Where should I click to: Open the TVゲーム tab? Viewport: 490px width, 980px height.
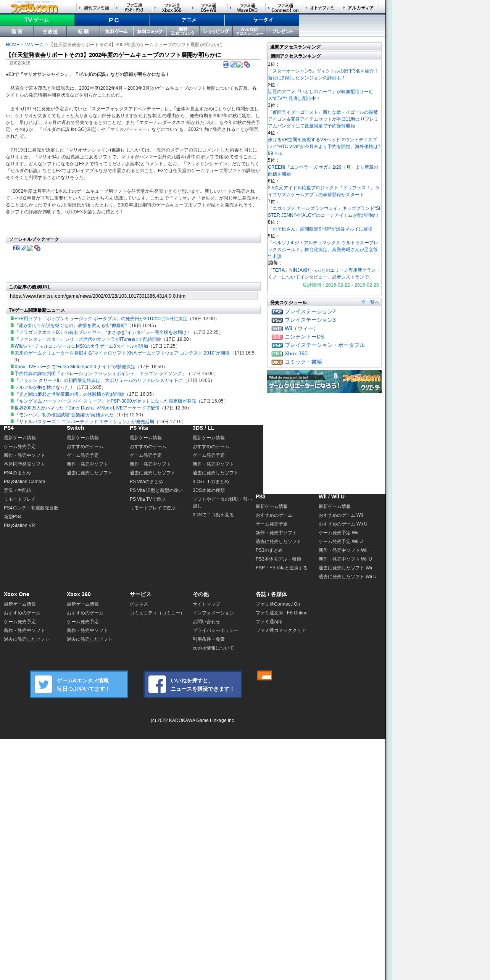pyautogui.click(x=37, y=20)
